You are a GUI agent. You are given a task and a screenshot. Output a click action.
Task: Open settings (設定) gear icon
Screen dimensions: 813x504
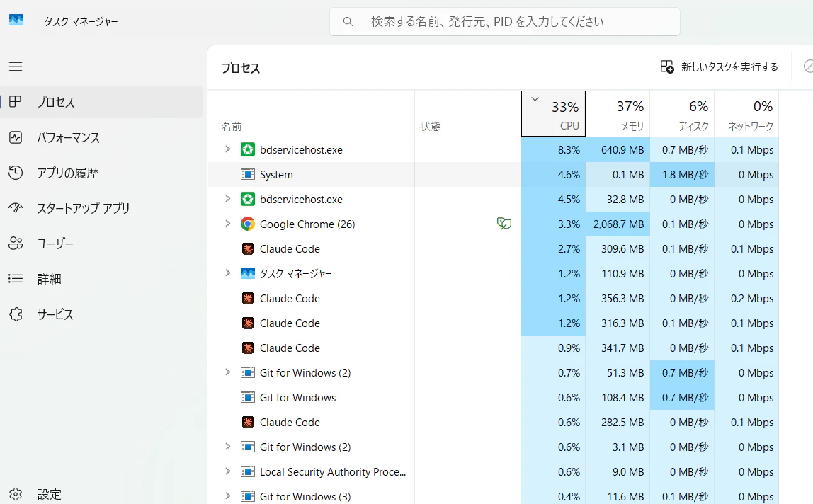click(x=16, y=494)
